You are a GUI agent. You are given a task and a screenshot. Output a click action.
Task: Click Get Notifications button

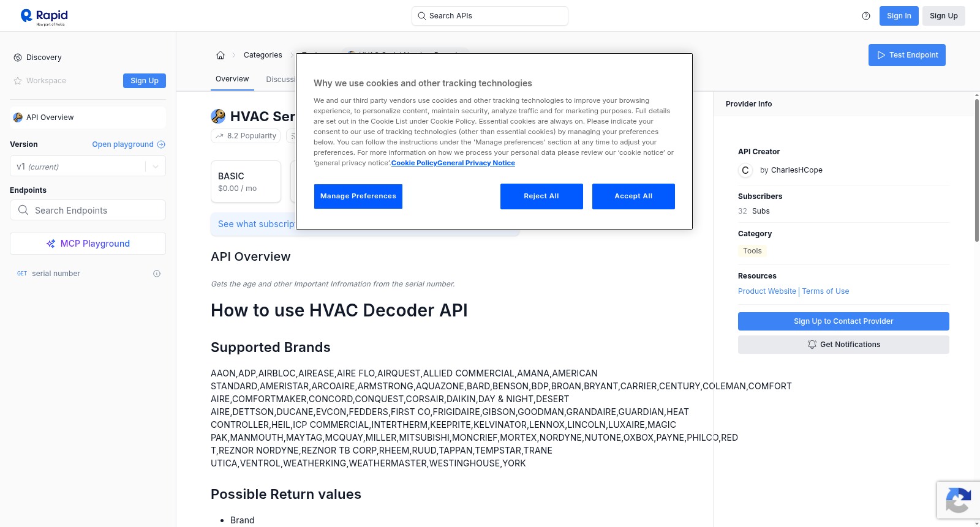click(843, 345)
